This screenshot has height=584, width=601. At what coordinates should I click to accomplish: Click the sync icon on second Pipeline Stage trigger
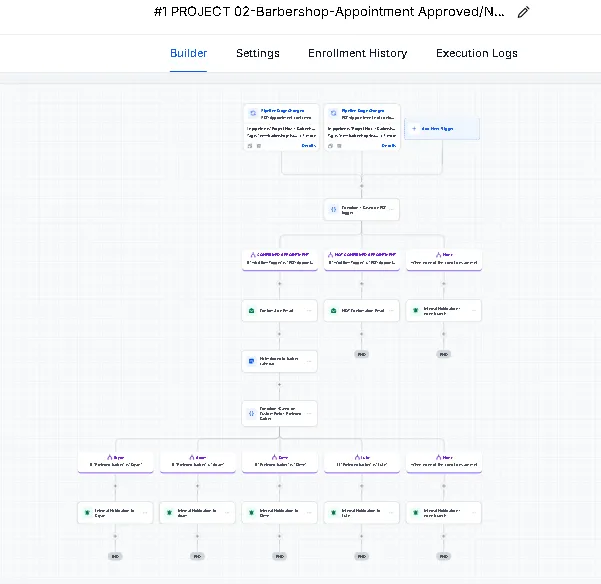(x=334, y=113)
